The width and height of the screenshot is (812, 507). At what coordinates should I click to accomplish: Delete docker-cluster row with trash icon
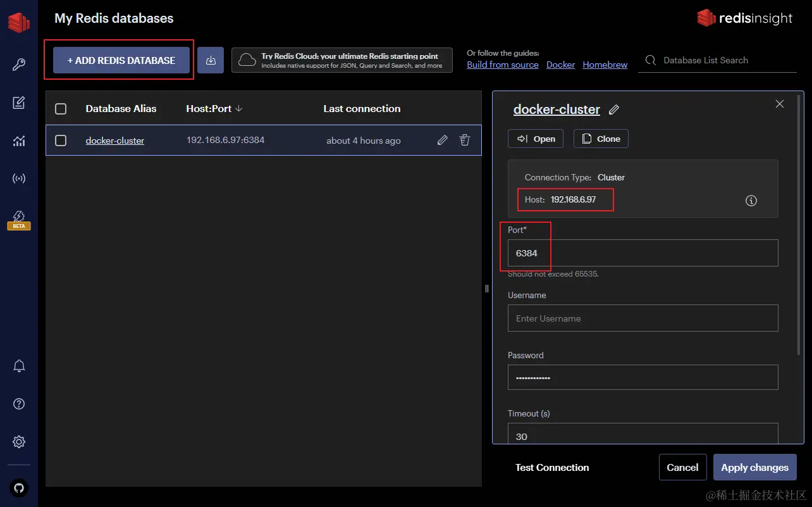[465, 140]
